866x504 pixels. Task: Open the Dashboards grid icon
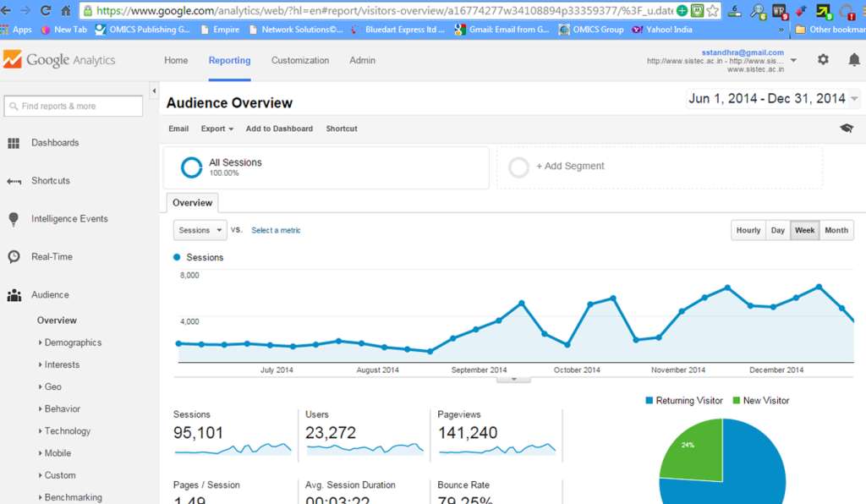[x=14, y=143]
